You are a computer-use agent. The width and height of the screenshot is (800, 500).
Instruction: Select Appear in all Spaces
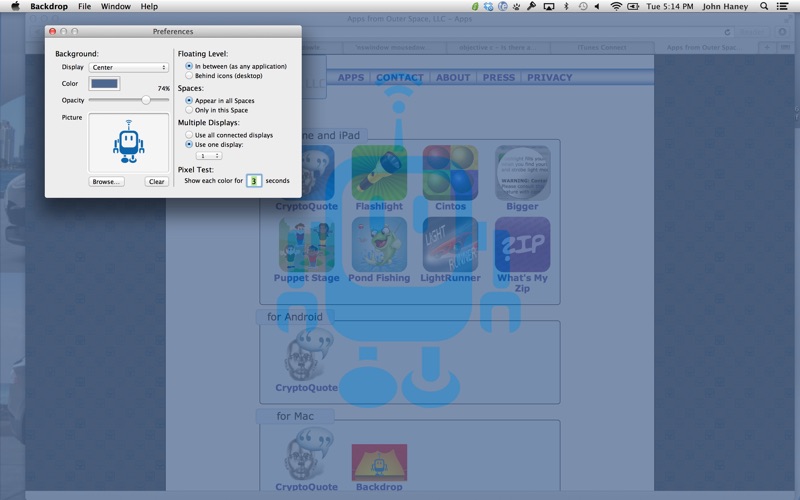tap(189, 101)
